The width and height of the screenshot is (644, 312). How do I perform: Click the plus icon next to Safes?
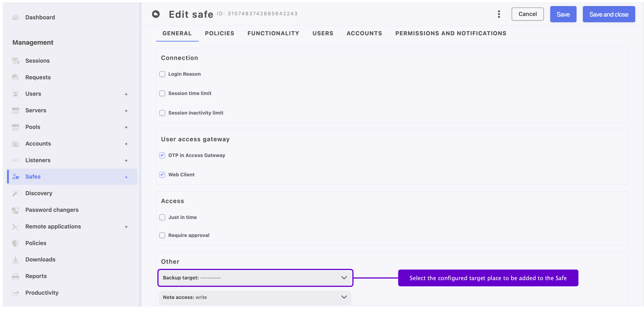tap(126, 177)
